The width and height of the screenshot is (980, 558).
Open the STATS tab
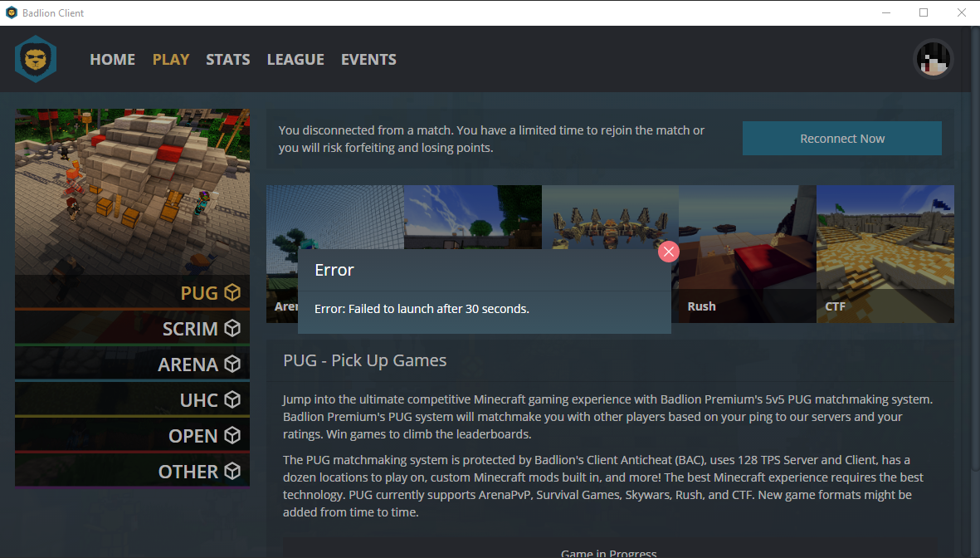(228, 60)
